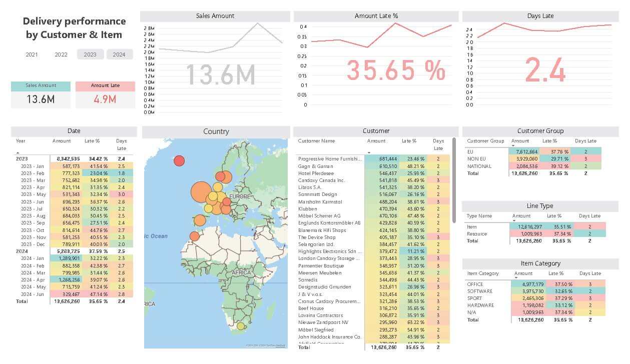The width and height of the screenshot is (630, 364).
Task: Click the orange bubble near Morocco coast
Action: (194, 236)
